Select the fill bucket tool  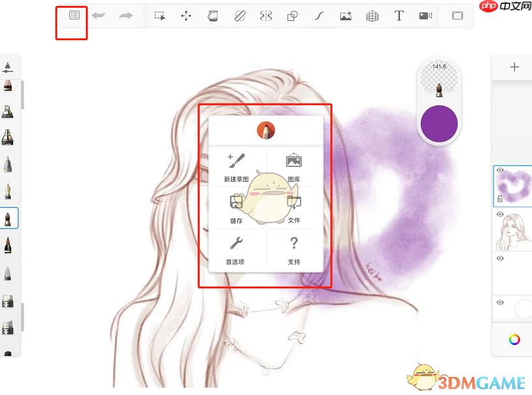point(213,16)
